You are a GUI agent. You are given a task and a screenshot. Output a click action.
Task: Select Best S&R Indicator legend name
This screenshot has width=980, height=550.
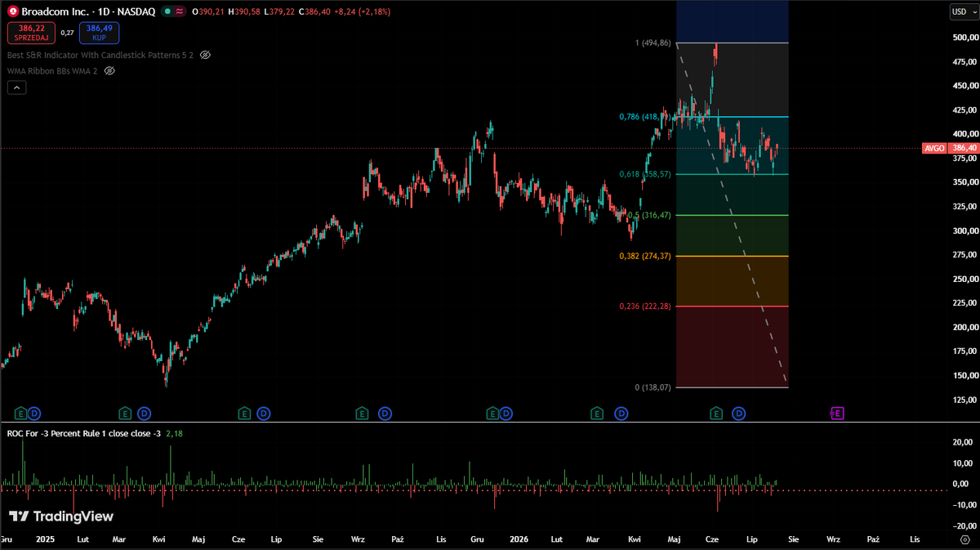(100, 55)
